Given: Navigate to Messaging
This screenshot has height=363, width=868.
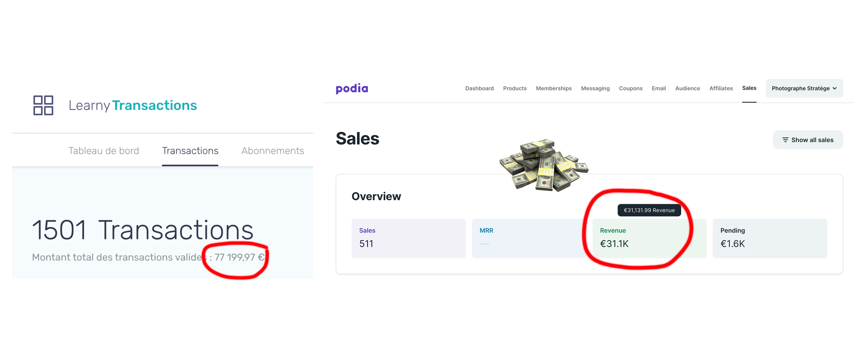Looking at the screenshot, I should point(595,88).
